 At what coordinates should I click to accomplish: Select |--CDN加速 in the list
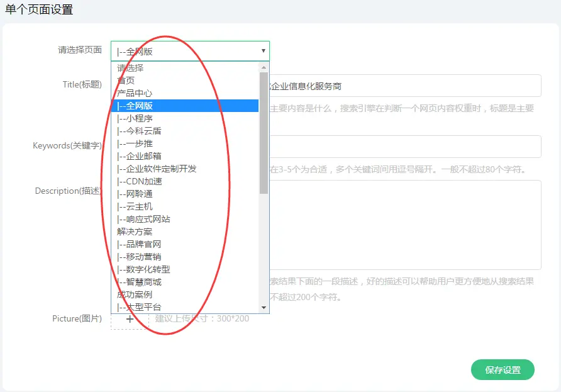pyautogui.click(x=185, y=181)
